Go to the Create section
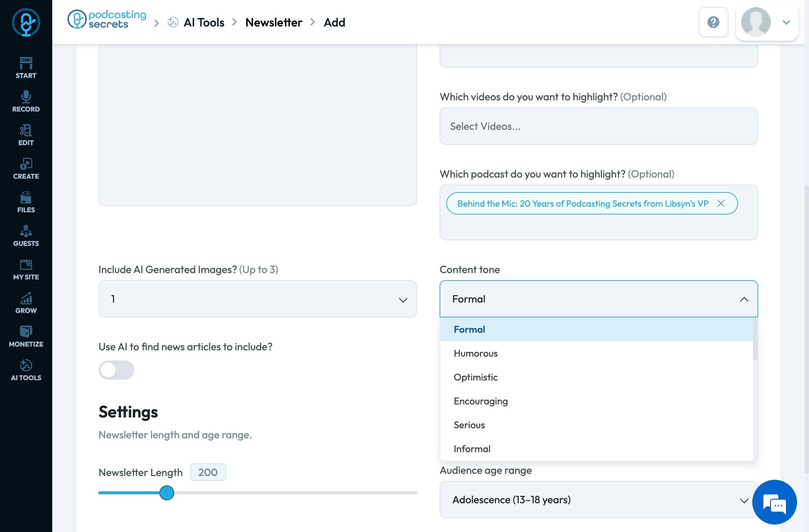The image size is (809, 532). coord(26,168)
